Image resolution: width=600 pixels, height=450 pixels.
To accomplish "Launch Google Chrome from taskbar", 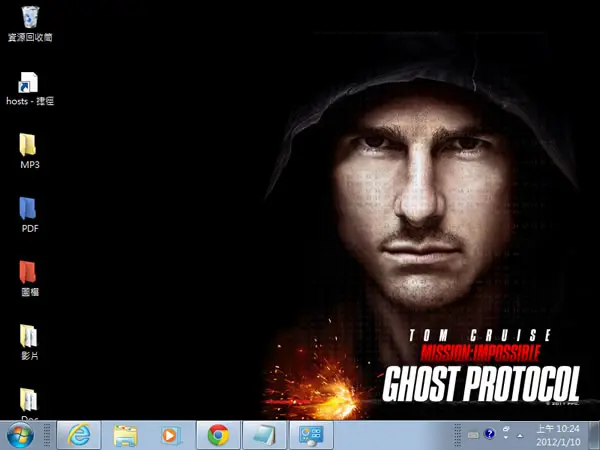I will click(x=218, y=435).
